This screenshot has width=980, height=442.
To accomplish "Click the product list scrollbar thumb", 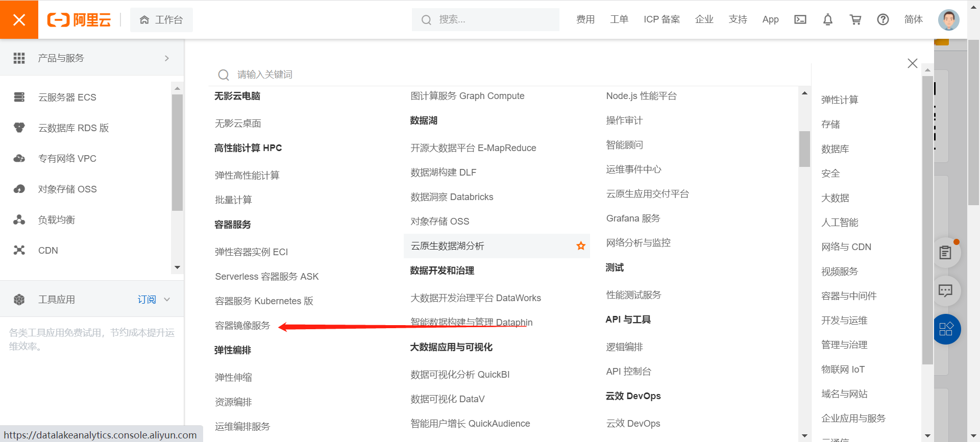I will (x=804, y=149).
